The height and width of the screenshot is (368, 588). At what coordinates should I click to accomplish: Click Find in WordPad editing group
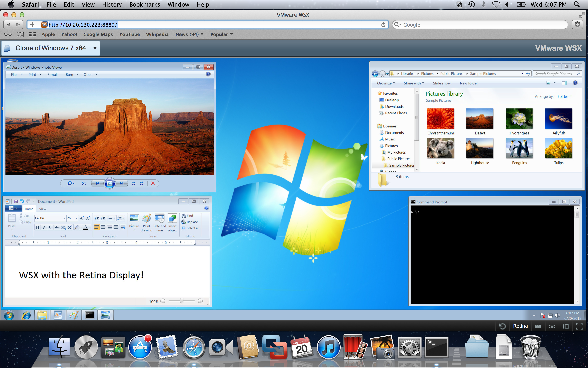click(x=187, y=216)
